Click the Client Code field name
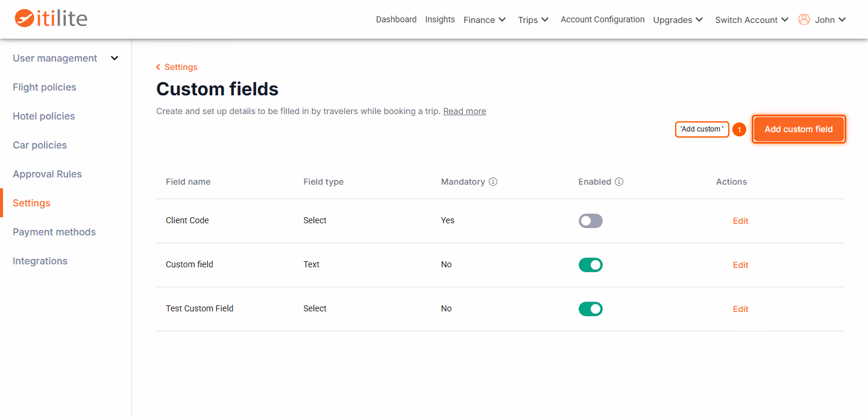 click(x=187, y=220)
